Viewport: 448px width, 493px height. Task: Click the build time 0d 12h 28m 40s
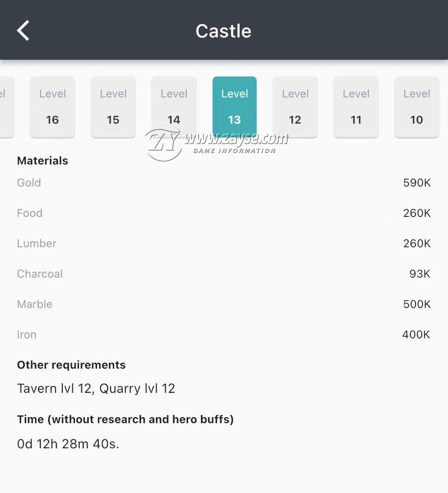(68, 444)
